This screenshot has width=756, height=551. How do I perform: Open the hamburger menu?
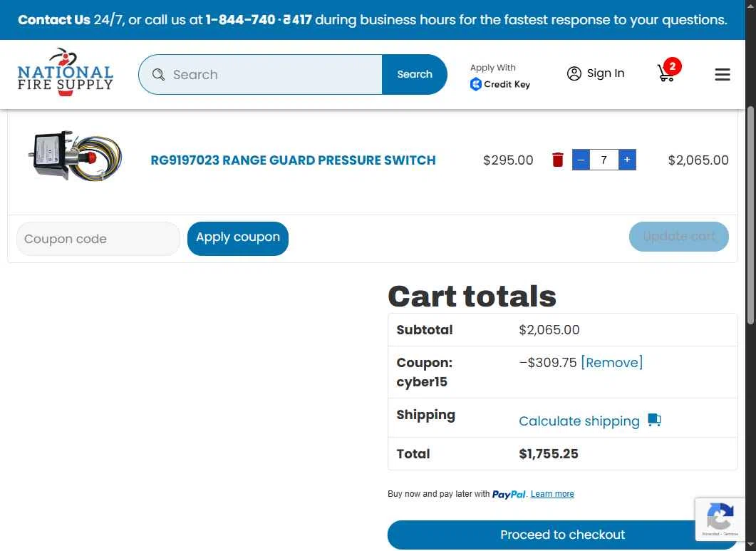pyautogui.click(x=722, y=74)
